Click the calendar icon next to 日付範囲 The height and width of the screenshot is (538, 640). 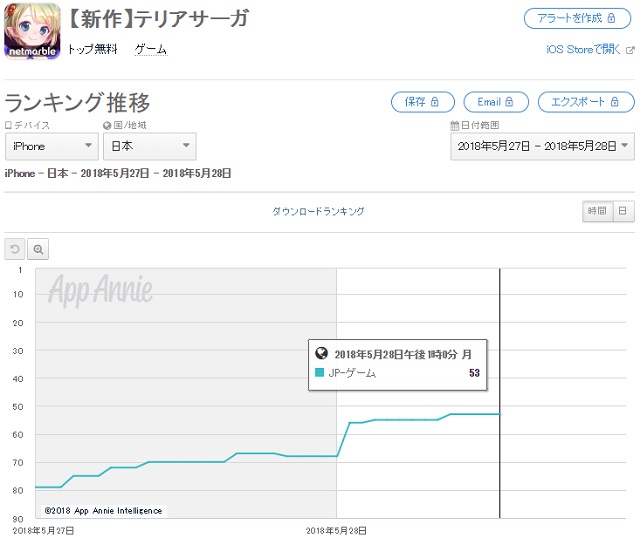click(455, 126)
